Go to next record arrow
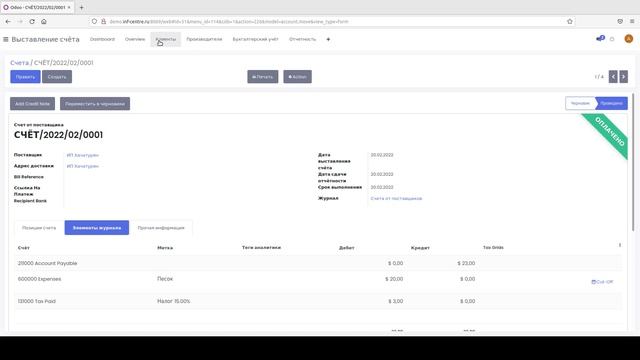This screenshot has height=360, width=640. tap(623, 76)
